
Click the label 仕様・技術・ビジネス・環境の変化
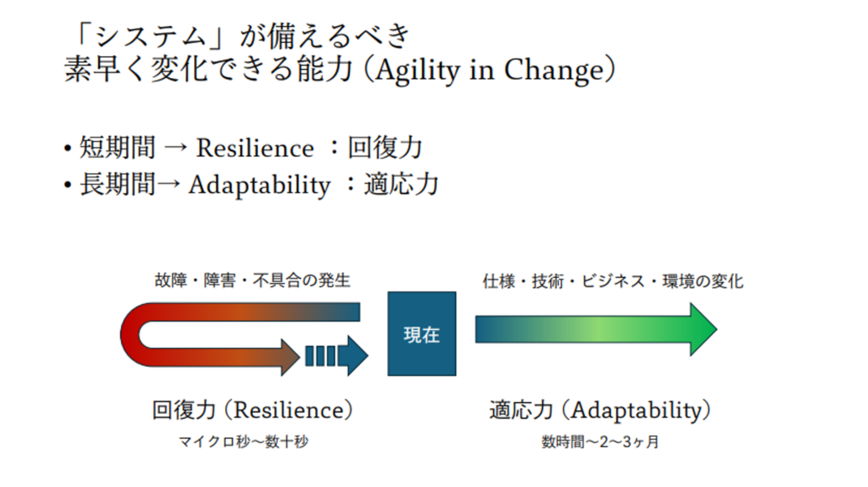point(613,280)
